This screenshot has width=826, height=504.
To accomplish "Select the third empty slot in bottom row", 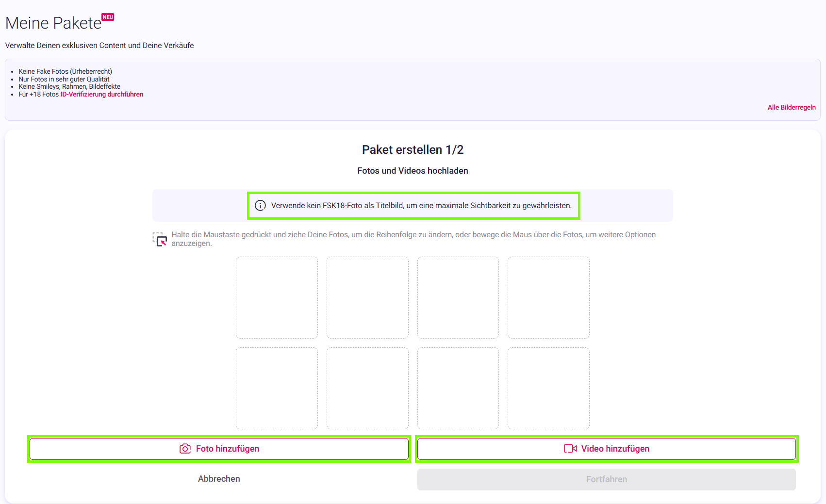I will point(458,389).
